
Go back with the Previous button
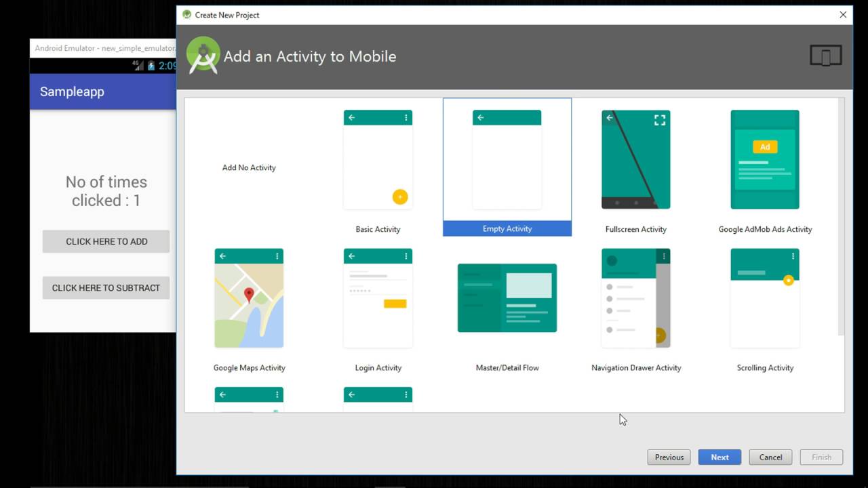pos(669,457)
